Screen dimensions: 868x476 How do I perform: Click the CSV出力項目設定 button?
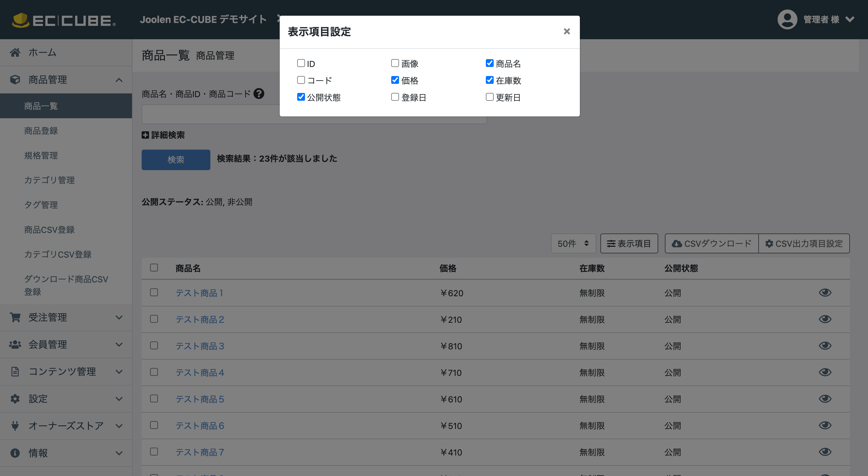click(804, 243)
